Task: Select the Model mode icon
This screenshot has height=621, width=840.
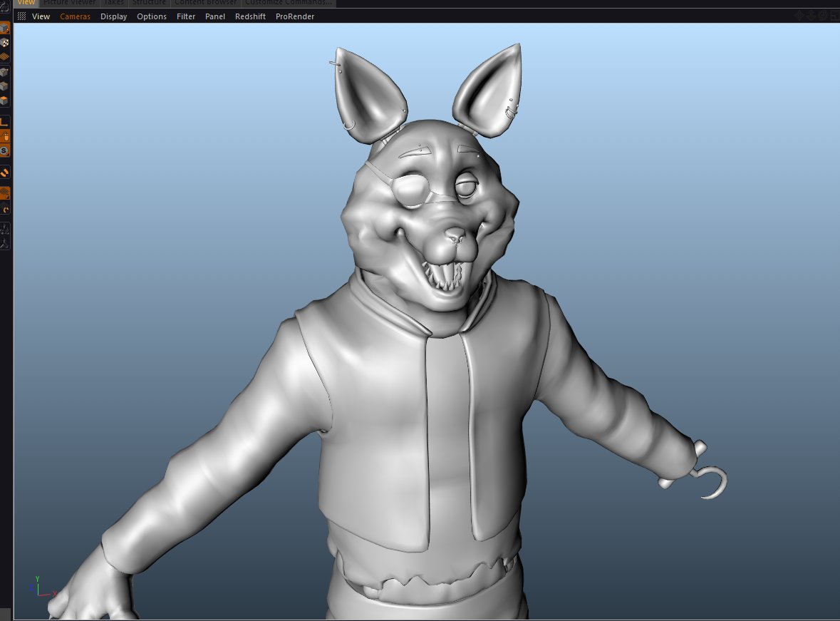Action: (4, 28)
